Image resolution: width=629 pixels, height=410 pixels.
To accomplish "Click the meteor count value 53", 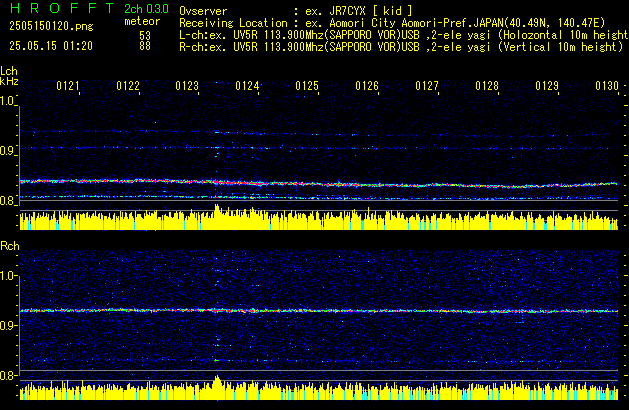I will [145, 35].
